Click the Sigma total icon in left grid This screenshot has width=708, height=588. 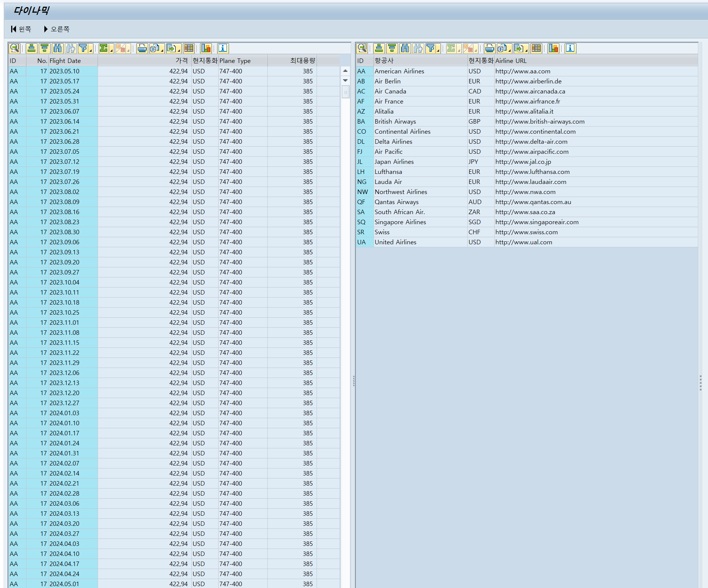pyautogui.click(x=104, y=48)
